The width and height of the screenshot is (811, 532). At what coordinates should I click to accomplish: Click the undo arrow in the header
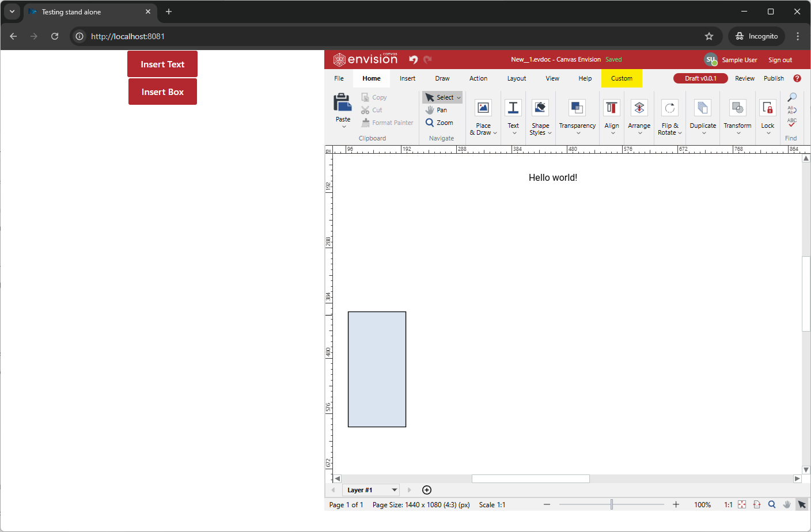413,59
